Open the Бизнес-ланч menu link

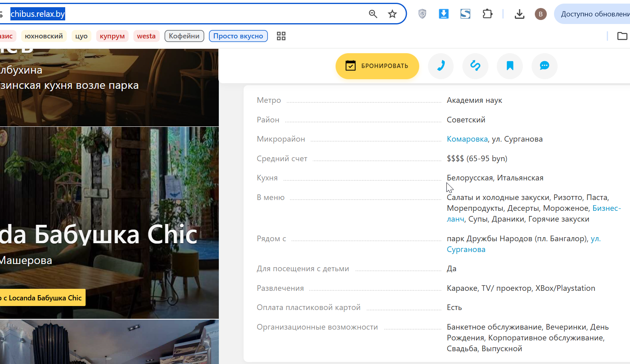(606, 208)
